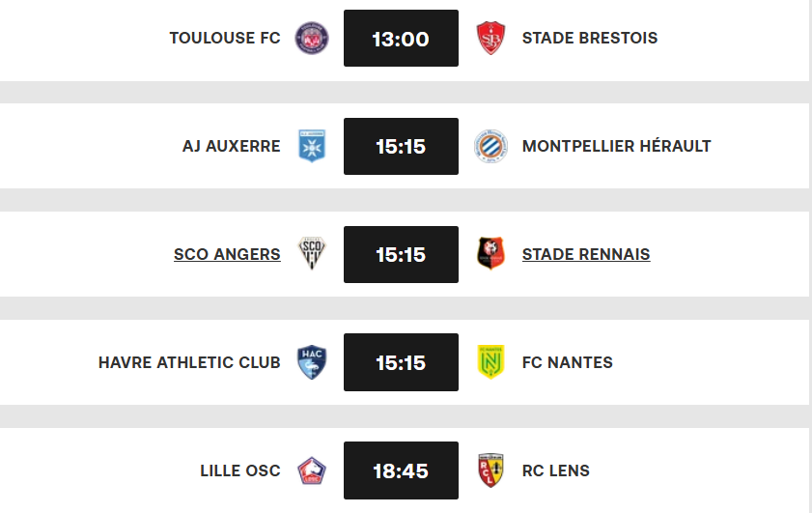This screenshot has height=513, width=812.
Task: Select the Havre Athletic Club name
Action: click(x=189, y=362)
